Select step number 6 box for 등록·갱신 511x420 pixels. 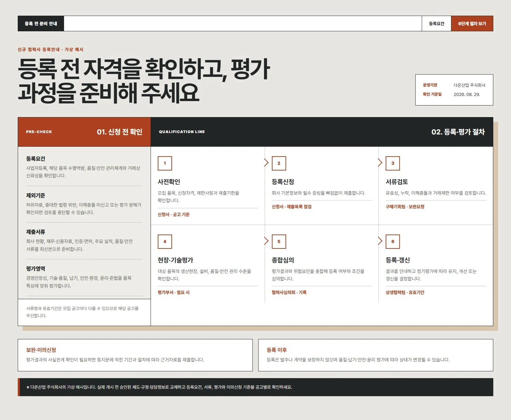pos(393,242)
